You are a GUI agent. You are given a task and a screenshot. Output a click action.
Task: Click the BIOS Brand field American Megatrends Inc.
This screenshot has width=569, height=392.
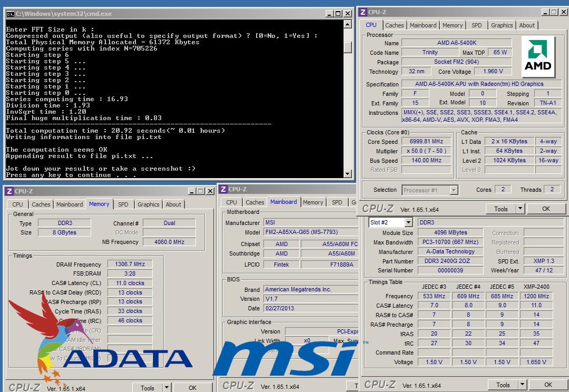(x=311, y=289)
